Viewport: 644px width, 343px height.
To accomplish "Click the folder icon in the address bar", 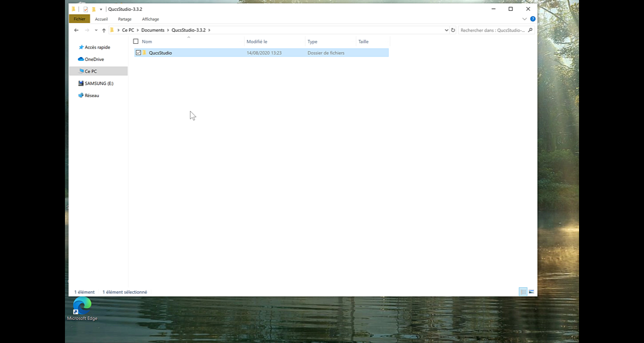I will pos(112,30).
